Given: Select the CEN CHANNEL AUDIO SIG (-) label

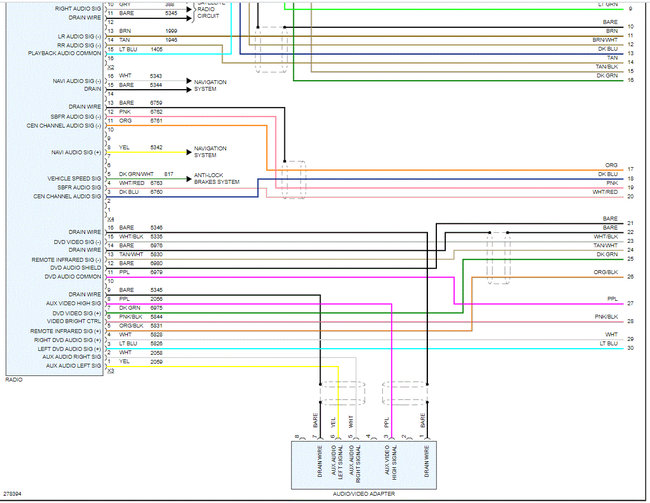Looking at the screenshot, I should click(64, 125).
